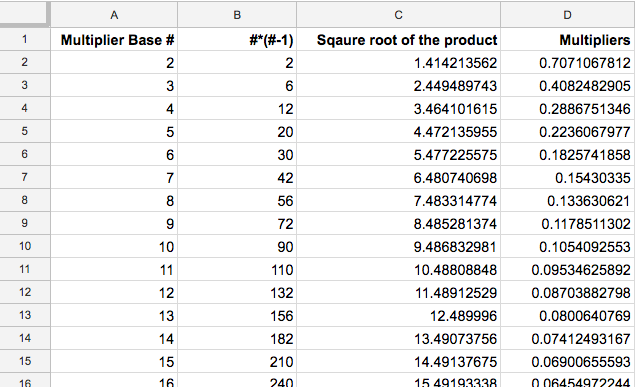Select row 3 header

[25, 85]
